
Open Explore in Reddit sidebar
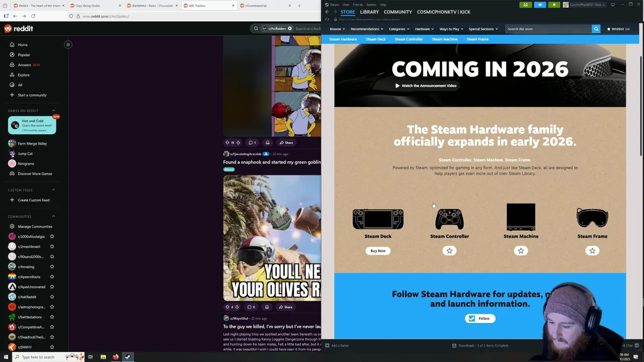point(24,75)
